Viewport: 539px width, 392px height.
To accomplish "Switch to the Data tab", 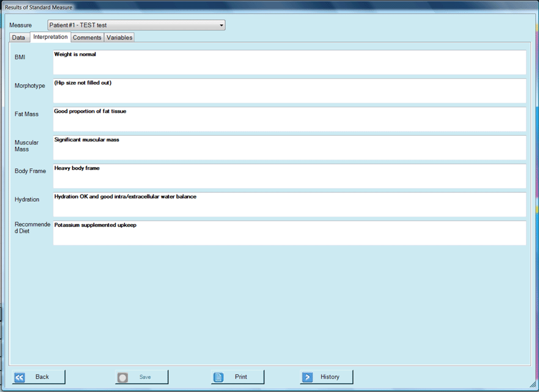I will point(19,37).
